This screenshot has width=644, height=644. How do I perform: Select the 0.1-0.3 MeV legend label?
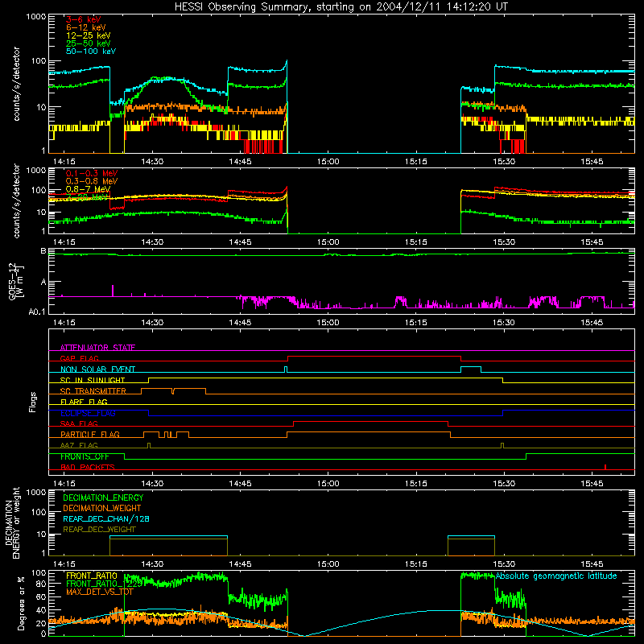click(x=92, y=173)
